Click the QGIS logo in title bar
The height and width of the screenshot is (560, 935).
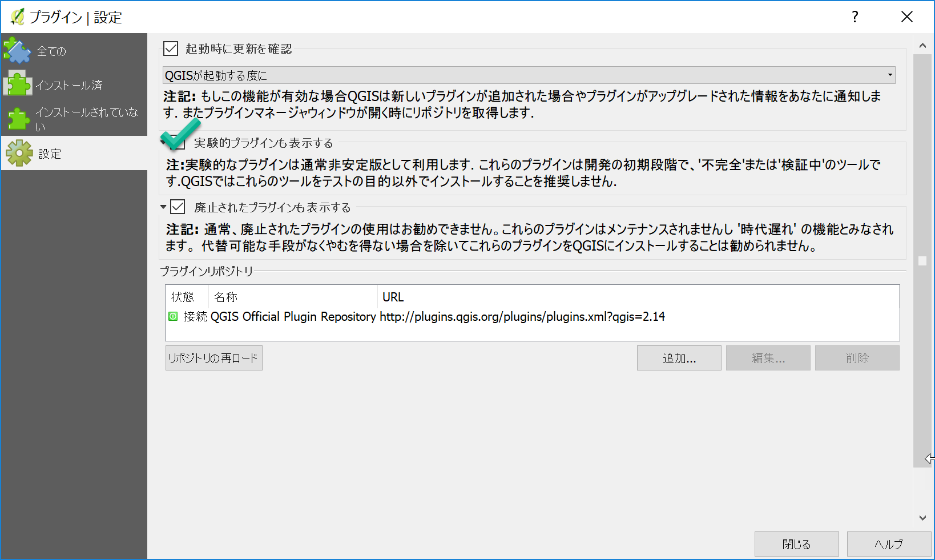point(17,17)
